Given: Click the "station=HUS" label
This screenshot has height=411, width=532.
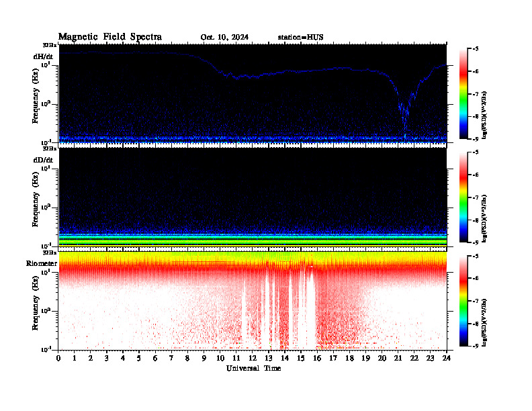Looking at the screenshot, I should [x=300, y=38].
